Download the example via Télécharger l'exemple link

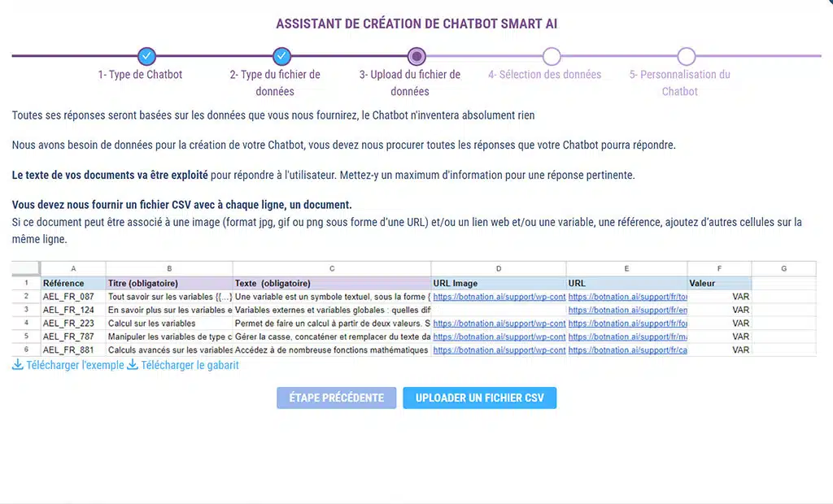[74, 366]
